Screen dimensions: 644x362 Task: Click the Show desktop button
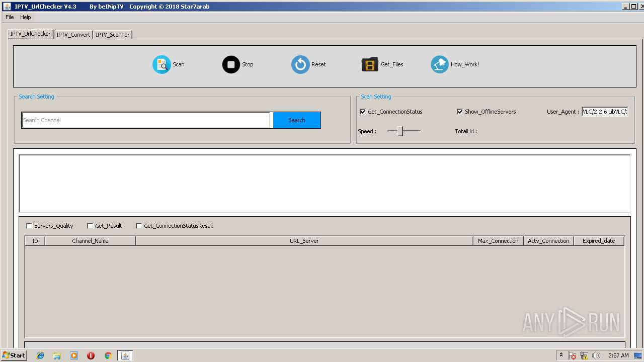click(638, 355)
